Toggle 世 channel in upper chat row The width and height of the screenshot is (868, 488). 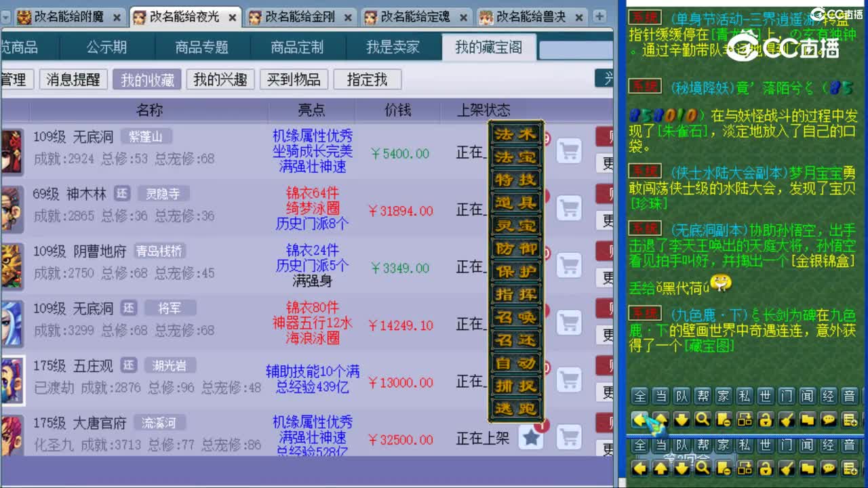[766, 396]
